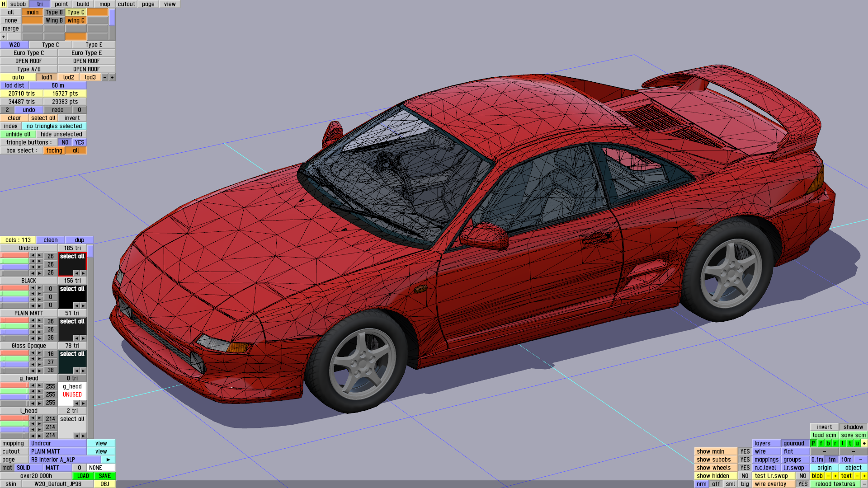This screenshot has height=488, width=868.
Task: Click reload textures button
Action: click(x=835, y=484)
